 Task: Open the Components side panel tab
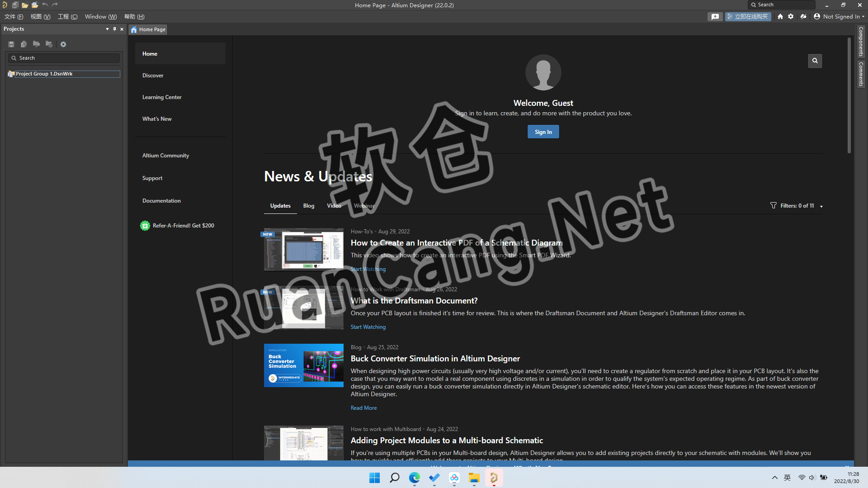(861, 42)
